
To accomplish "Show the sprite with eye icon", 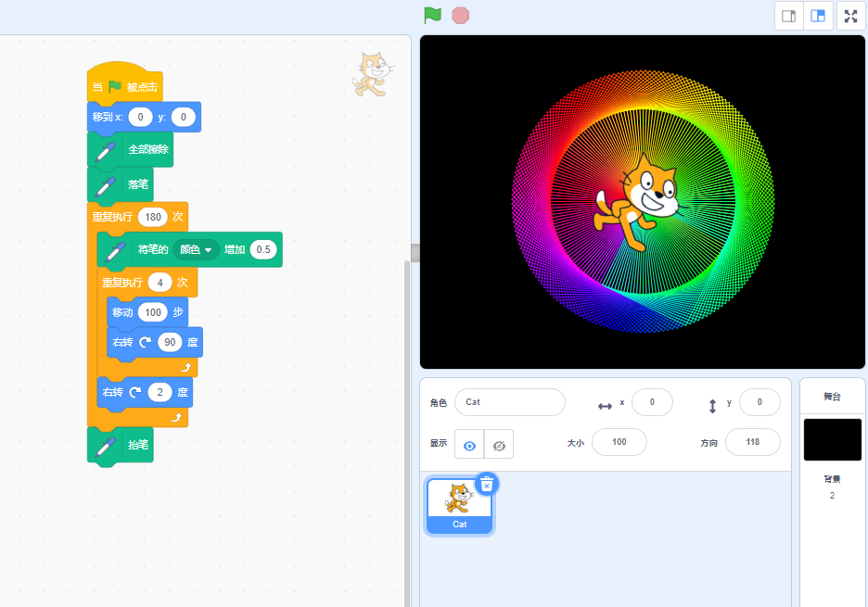I will coord(469,444).
